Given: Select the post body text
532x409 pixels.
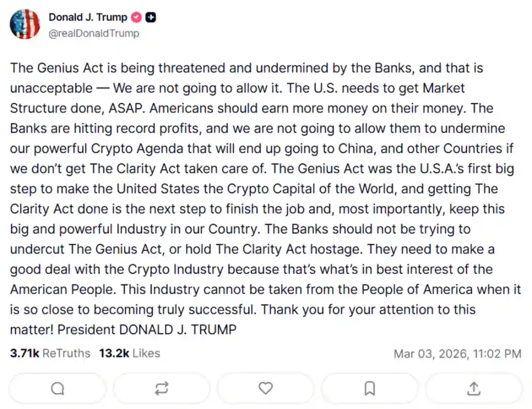Looking at the screenshot, I should pos(260,197).
